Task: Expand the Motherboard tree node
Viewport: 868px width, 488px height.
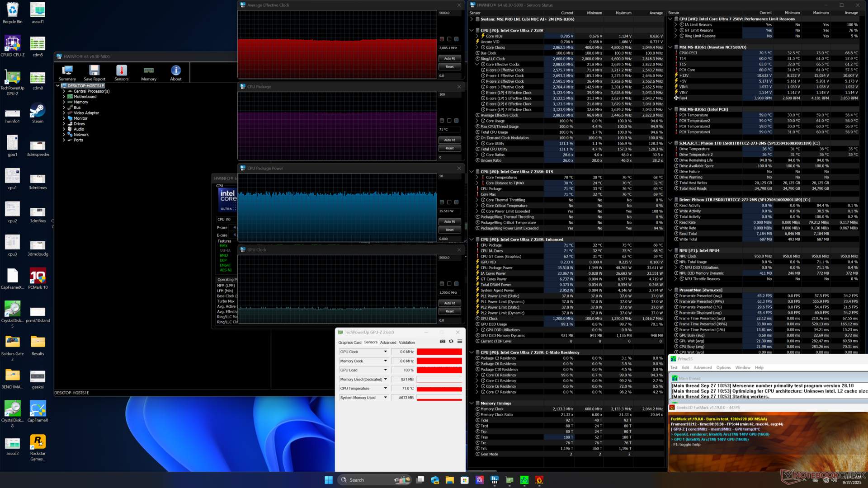Action: click(64, 97)
